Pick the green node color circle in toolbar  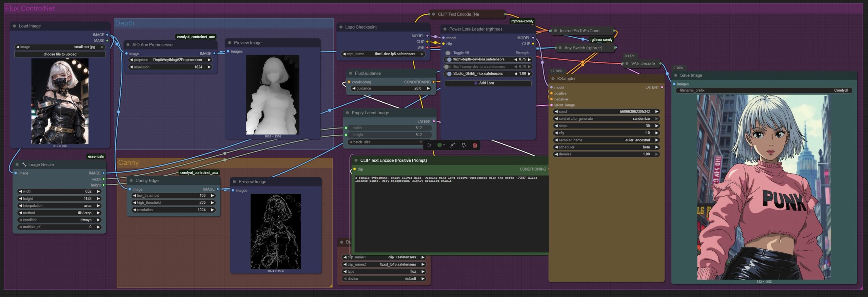[x=439, y=145]
